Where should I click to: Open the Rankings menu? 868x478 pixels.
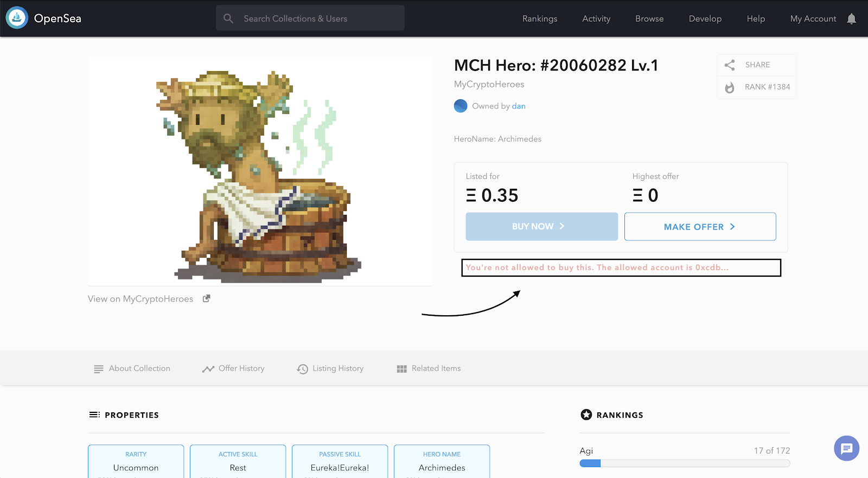tap(540, 18)
